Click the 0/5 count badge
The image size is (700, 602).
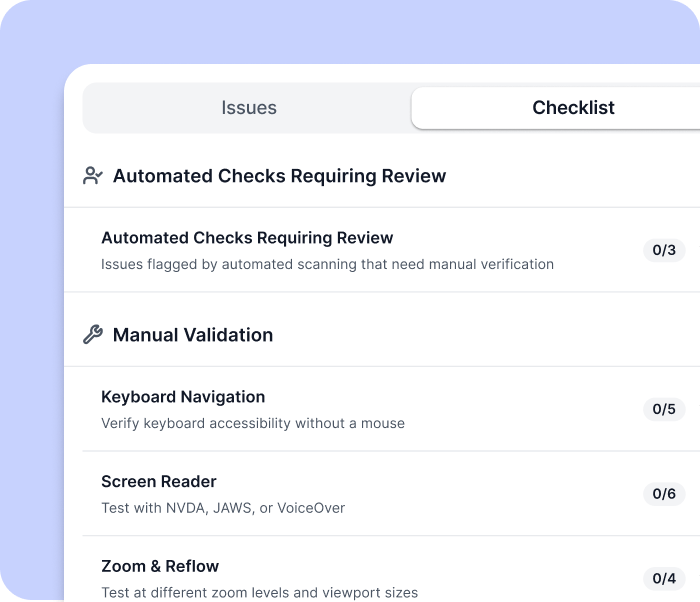tap(664, 409)
